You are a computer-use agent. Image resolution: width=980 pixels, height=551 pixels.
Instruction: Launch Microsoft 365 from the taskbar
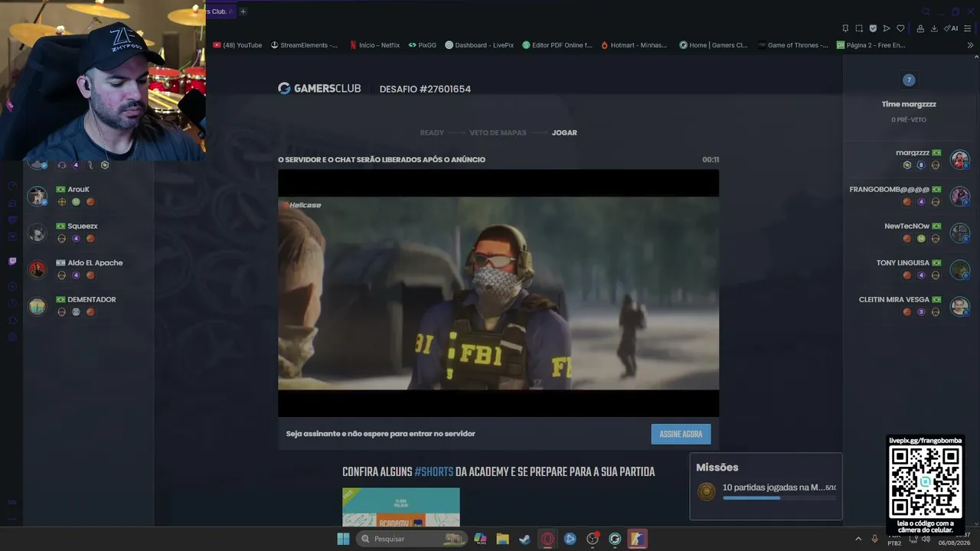[x=480, y=539]
